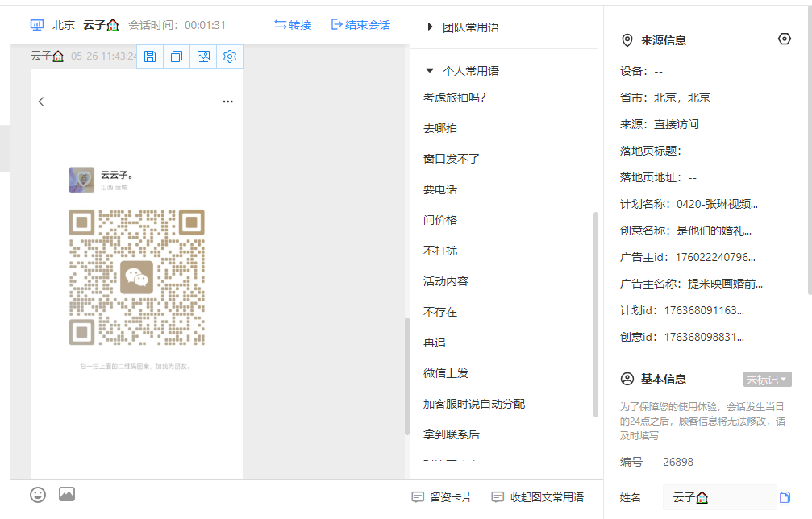Click the copy image icon in chat toolbar
The width and height of the screenshot is (812, 519).
177,56
